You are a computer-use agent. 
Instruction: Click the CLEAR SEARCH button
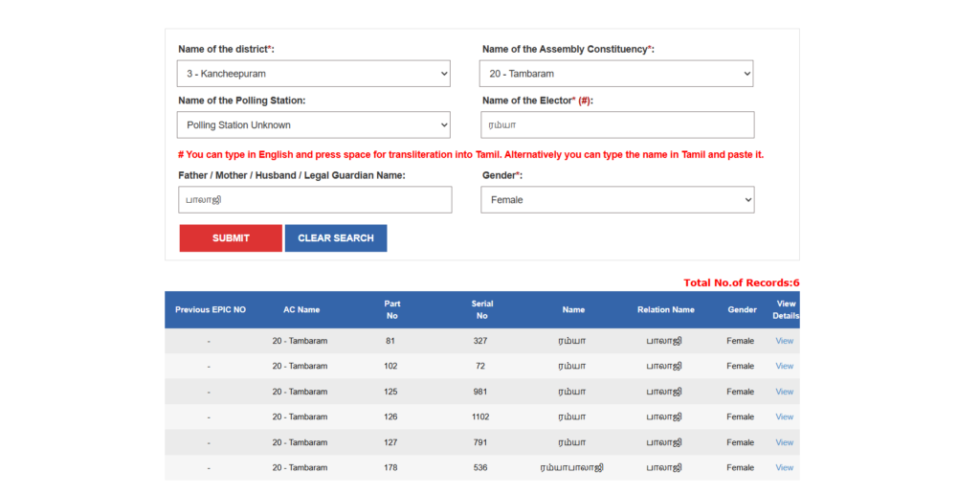click(x=336, y=238)
